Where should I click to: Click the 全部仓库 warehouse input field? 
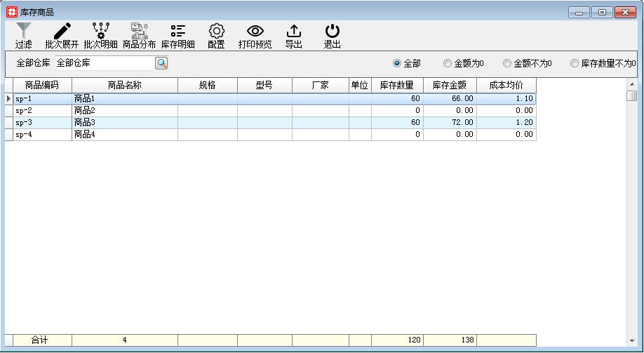coord(104,63)
